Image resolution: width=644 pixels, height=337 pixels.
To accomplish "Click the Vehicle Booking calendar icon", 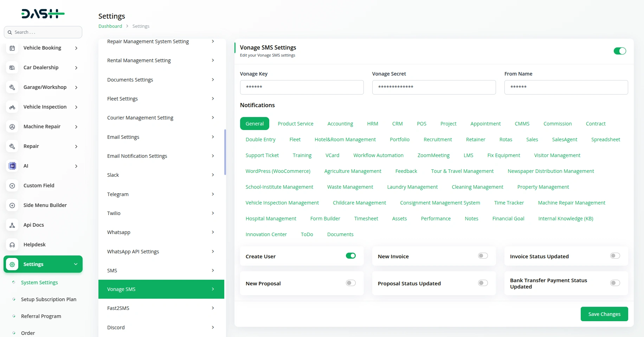I will click(12, 48).
